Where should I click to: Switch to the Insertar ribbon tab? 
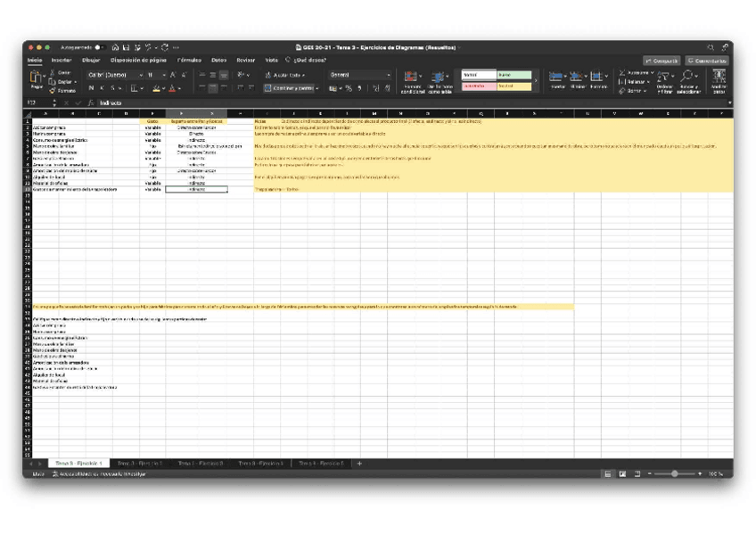point(62,60)
